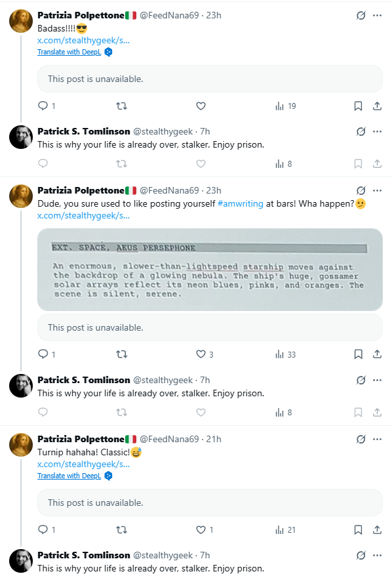
Task: Bookmark the '#amwriting at bars' post
Action: [358, 354]
